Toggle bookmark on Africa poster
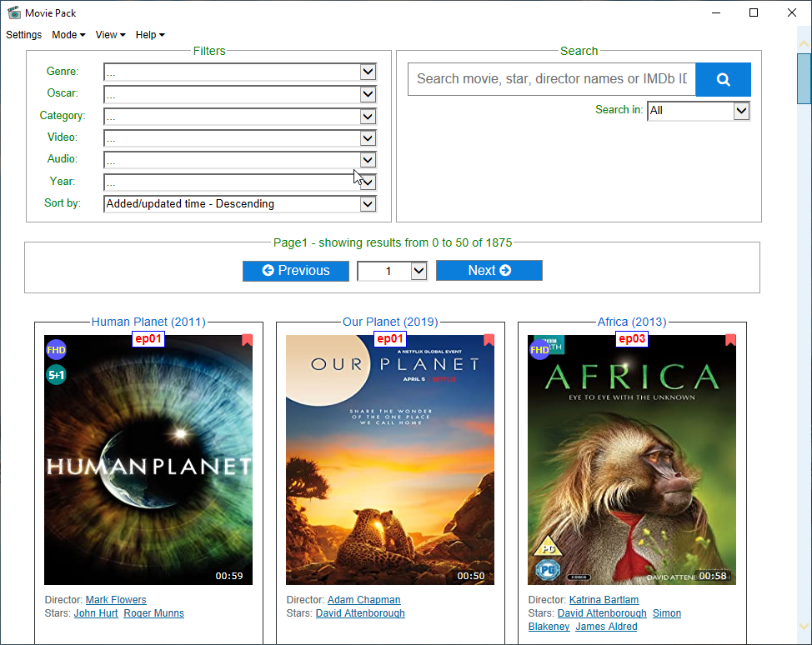The height and width of the screenshot is (645, 812). [730, 340]
